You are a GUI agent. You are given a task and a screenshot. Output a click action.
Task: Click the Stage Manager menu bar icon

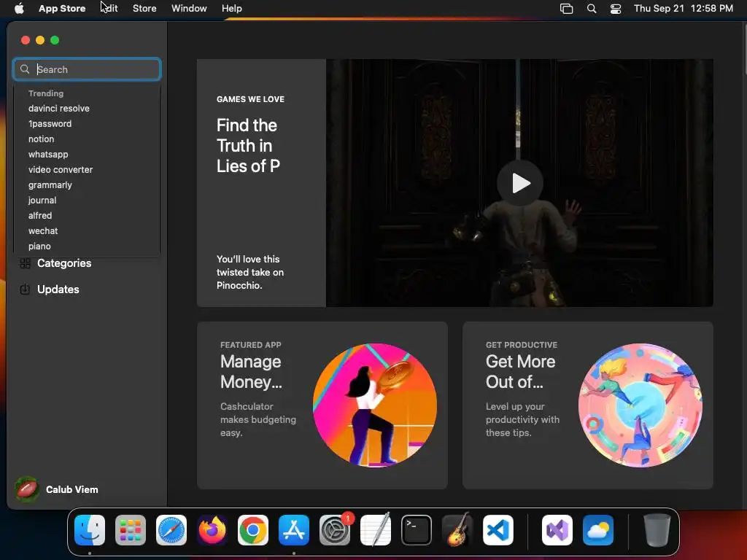[566, 8]
